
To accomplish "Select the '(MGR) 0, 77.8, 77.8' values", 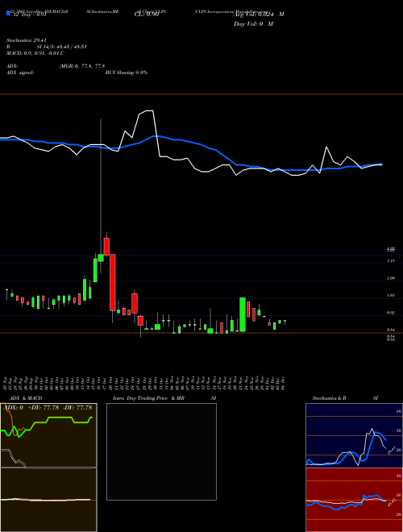I will pos(82,66).
